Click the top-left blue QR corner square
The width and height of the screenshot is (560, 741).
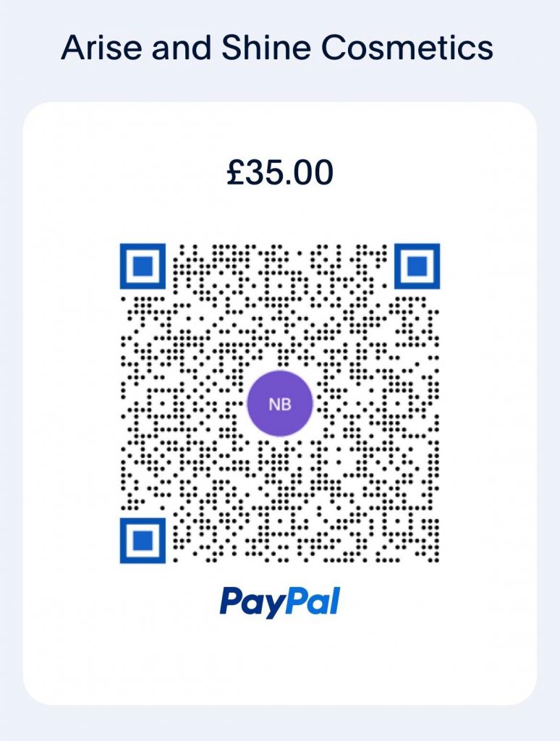(x=143, y=266)
